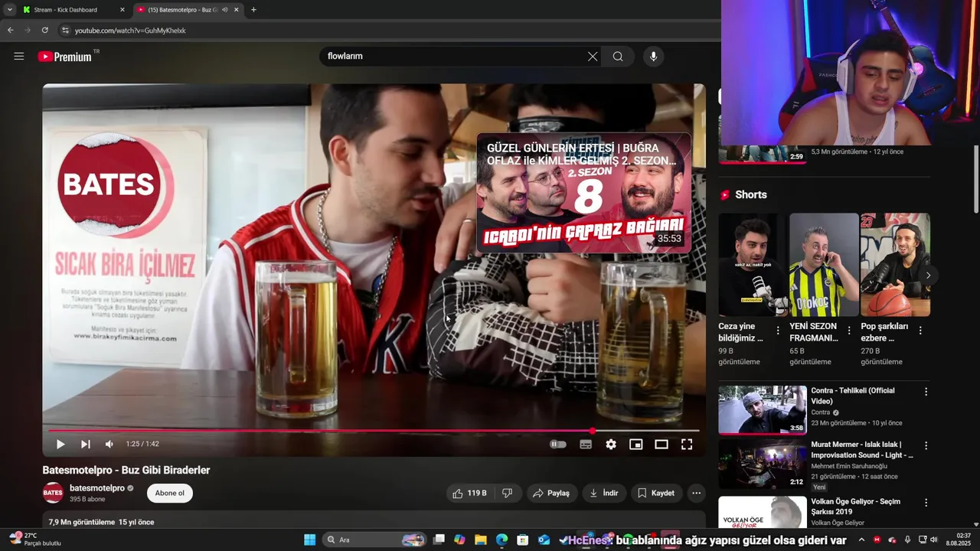Open File Explorer from the taskbar
This screenshot has width=980, height=551.
click(x=480, y=540)
